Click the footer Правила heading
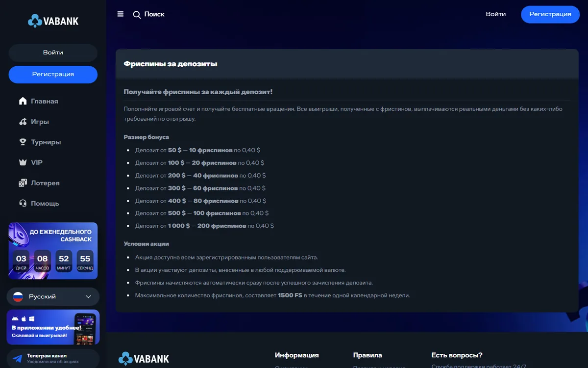 (x=367, y=355)
